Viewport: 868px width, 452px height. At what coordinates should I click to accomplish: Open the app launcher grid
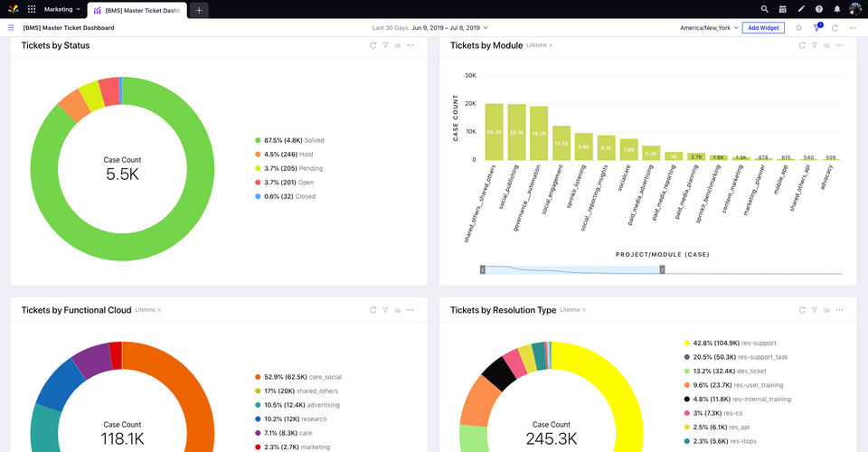32,9
